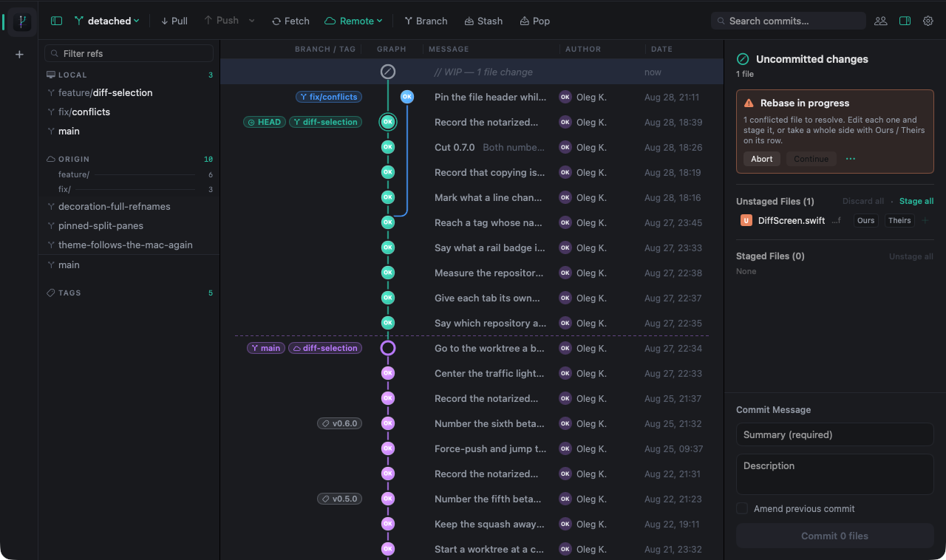Screen dimensions: 946x560
Task: Expand the origin feature/ folder
Action: click(x=129, y=174)
